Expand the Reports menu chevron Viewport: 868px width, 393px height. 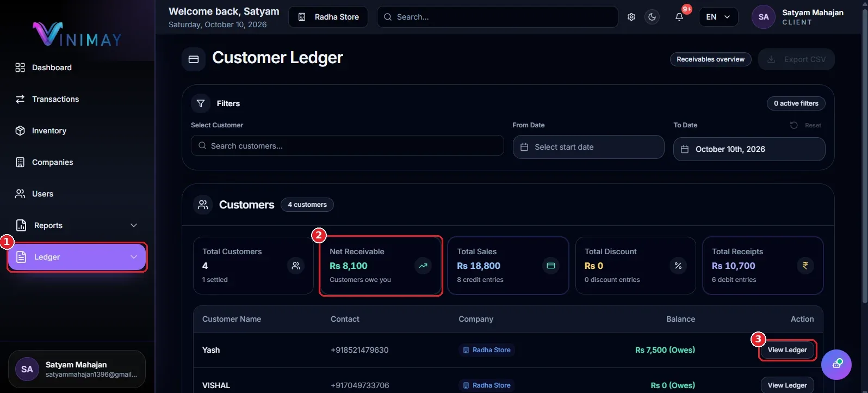(134, 225)
